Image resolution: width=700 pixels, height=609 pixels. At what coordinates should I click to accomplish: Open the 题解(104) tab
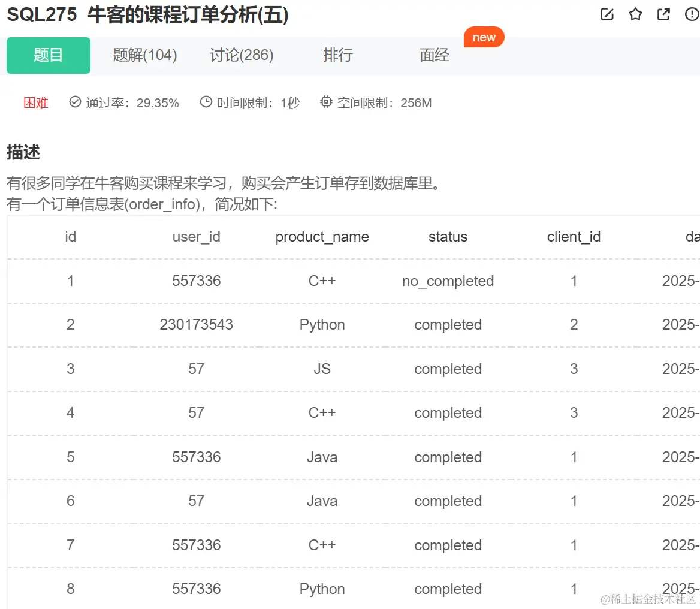pyautogui.click(x=145, y=55)
